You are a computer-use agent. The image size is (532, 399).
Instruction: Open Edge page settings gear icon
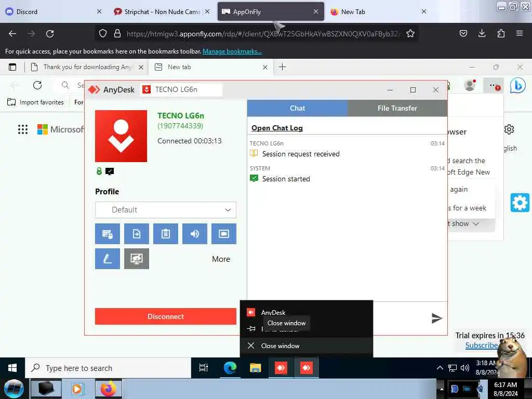pyautogui.click(x=509, y=129)
